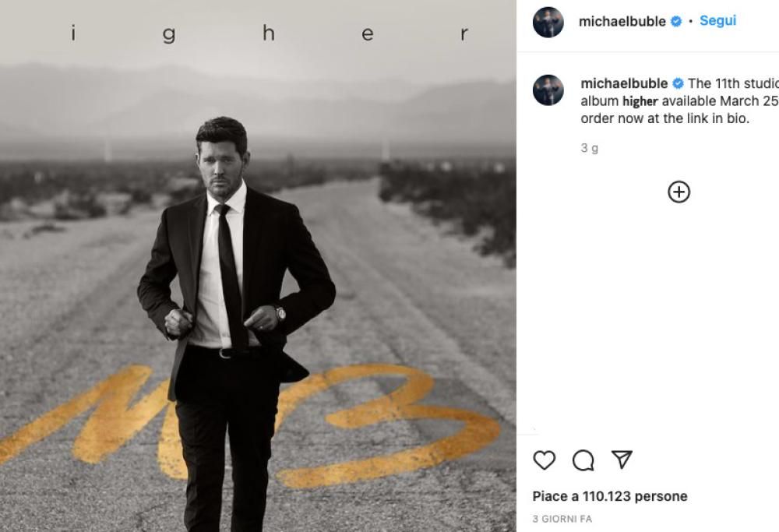Click the verified badge next to michaelbuble header

tap(674, 21)
